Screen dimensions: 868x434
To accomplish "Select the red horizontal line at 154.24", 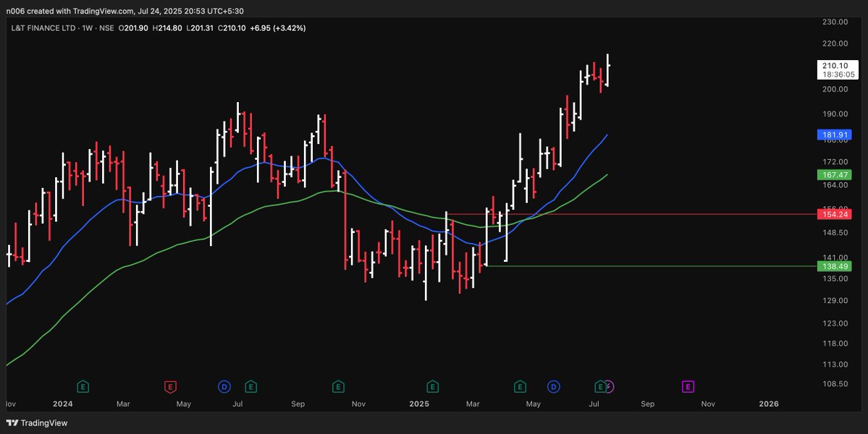I will 631,214.
